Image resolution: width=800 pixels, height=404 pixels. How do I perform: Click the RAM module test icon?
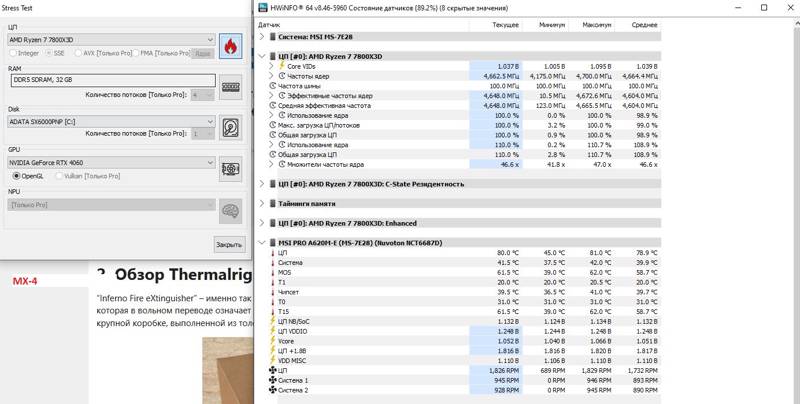pos(231,87)
